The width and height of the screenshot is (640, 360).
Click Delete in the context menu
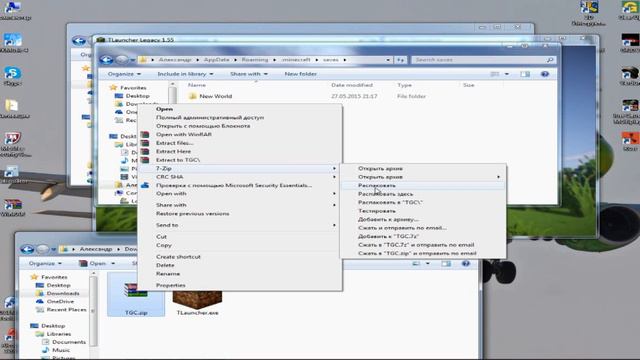tap(165, 265)
